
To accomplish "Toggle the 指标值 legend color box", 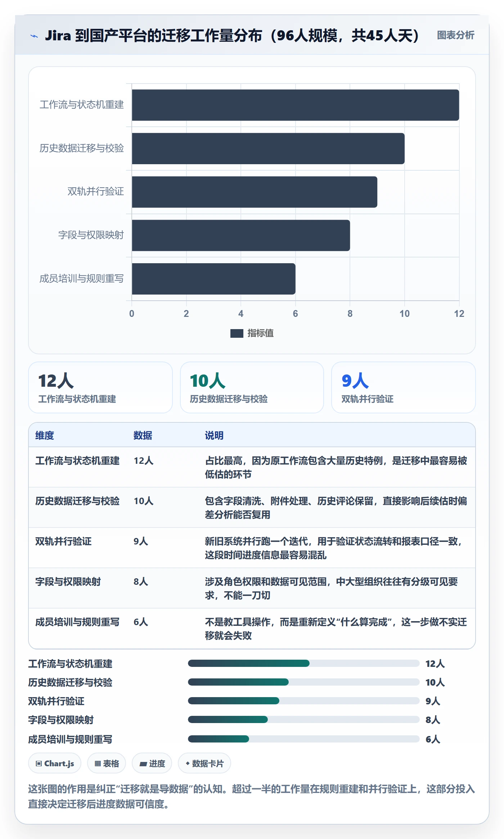I will tap(237, 333).
